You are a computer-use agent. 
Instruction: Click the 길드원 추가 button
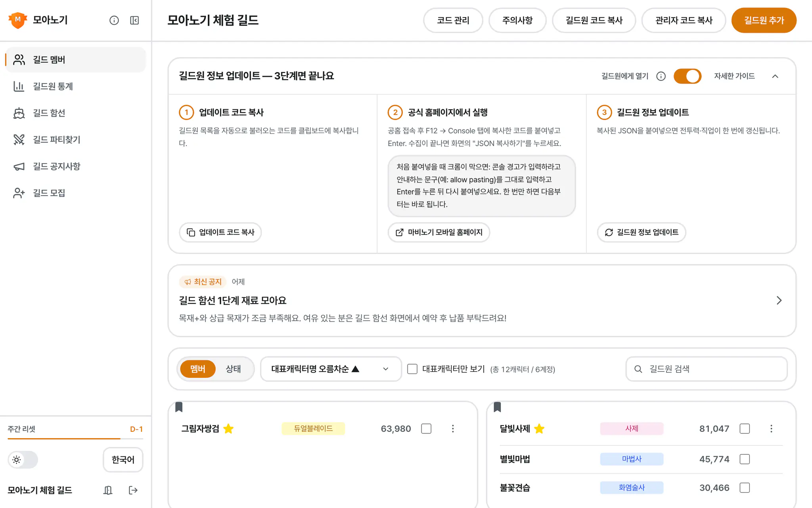[x=764, y=20]
